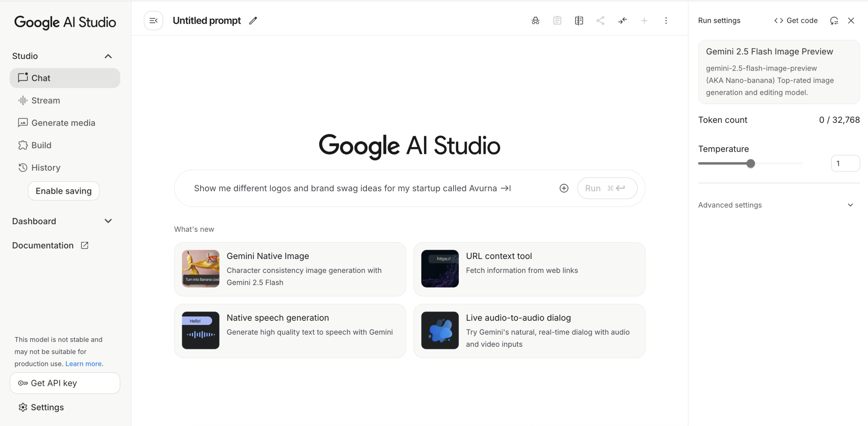
Task: Click the reset run settings icon
Action: coord(834,21)
